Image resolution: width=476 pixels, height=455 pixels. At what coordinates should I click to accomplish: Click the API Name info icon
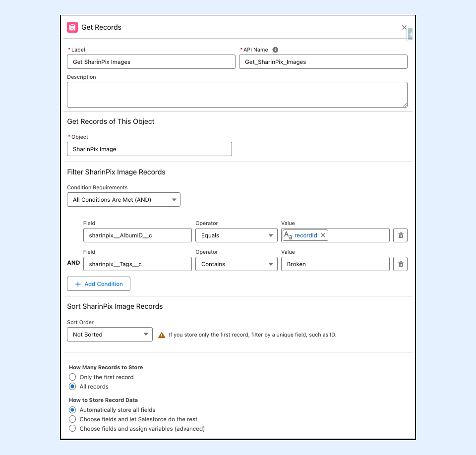(275, 50)
